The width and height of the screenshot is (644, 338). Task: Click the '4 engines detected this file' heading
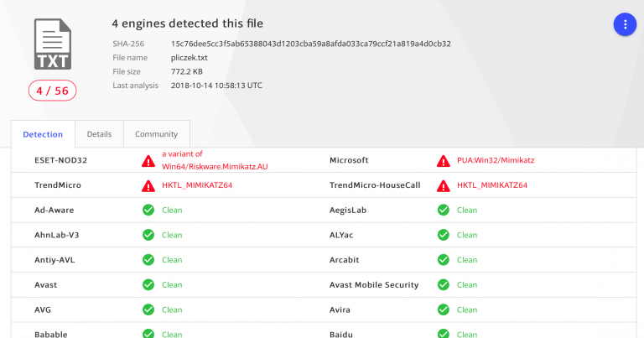point(187,23)
